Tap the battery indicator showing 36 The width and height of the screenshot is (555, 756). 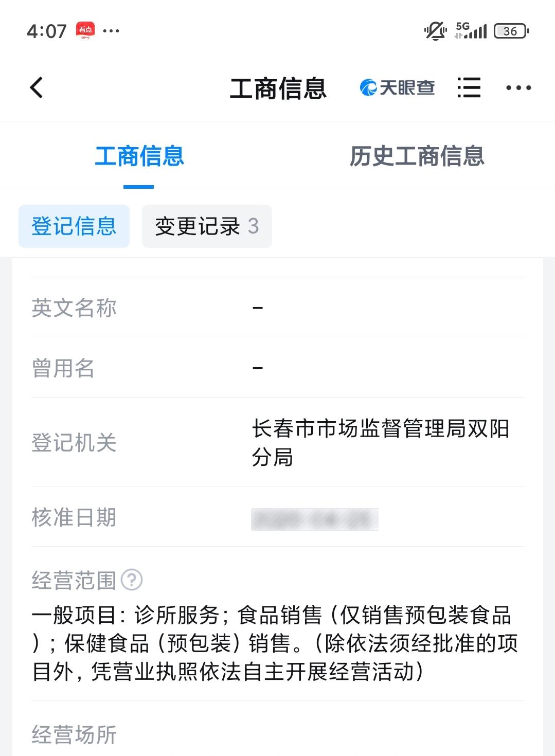point(511,31)
